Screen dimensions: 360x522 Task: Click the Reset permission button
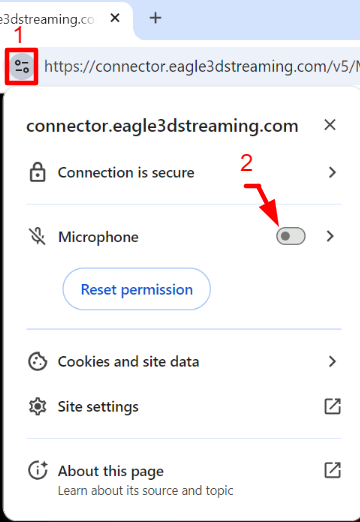pyautogui.click(x=137, y=289)
